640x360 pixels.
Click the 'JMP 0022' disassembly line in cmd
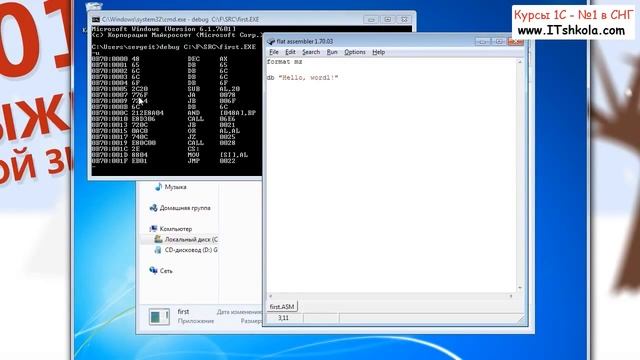(164, 161)
